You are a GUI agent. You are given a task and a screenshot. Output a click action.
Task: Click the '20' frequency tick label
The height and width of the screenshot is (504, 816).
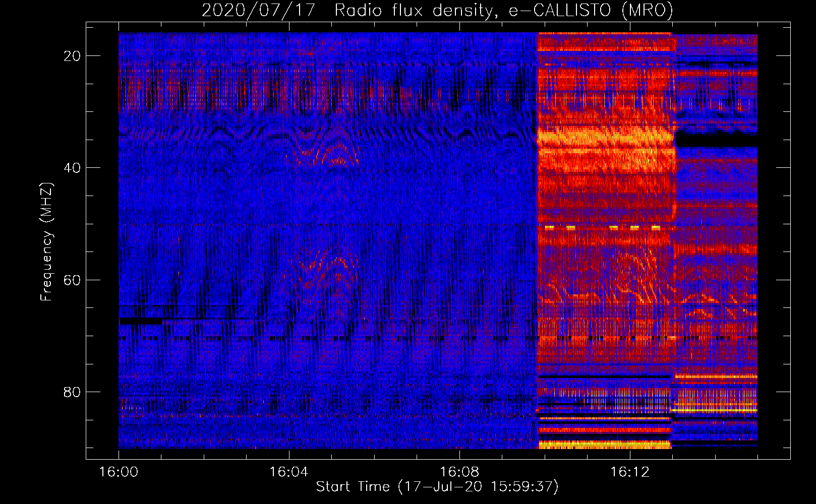73,56
